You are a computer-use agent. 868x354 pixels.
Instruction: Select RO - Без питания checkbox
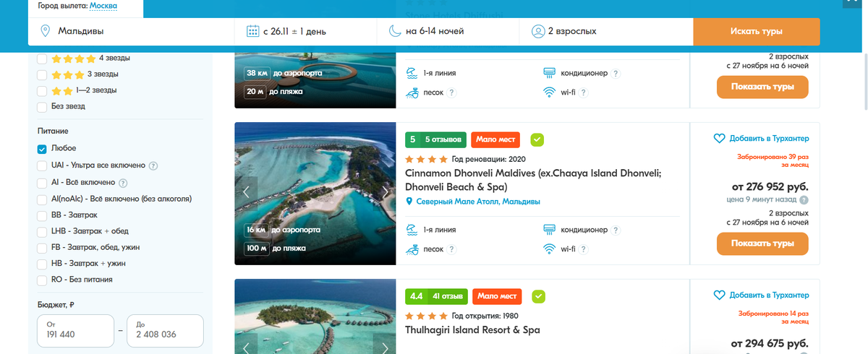pos(42,280)
